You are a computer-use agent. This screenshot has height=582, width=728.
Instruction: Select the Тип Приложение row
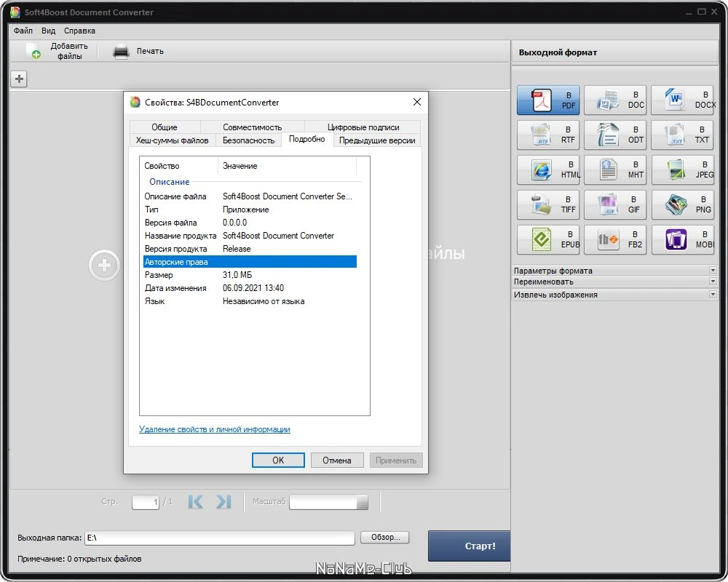click(250, 210)
